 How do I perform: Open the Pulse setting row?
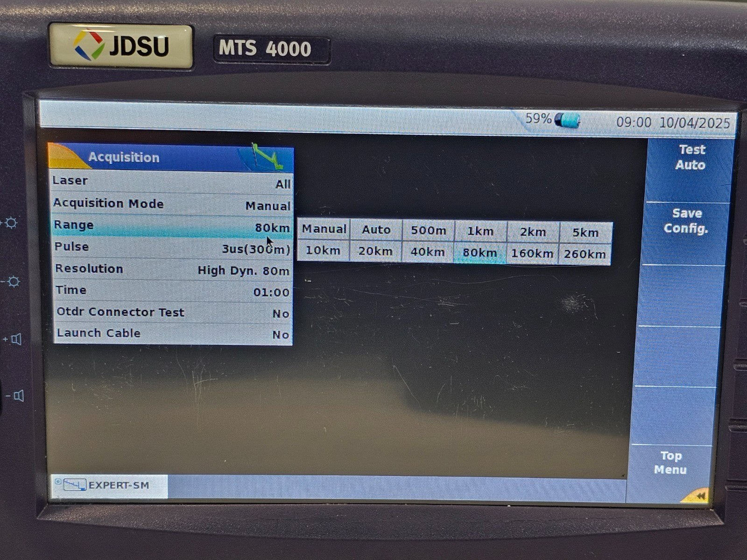pos(172,248)
